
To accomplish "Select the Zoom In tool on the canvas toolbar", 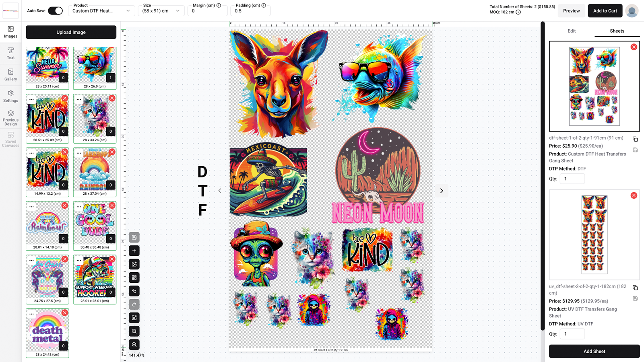I will 134,331.
